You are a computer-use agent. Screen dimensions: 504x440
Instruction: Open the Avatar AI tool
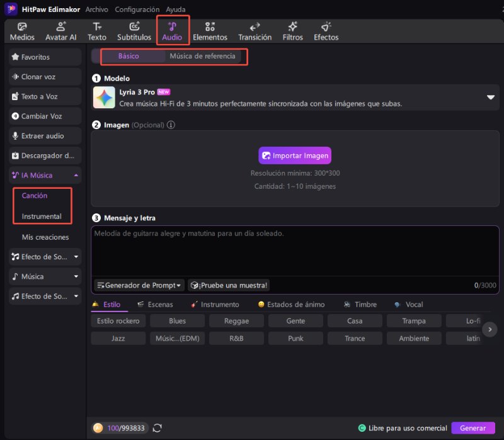pyautogui.click(x=60, y=31)
